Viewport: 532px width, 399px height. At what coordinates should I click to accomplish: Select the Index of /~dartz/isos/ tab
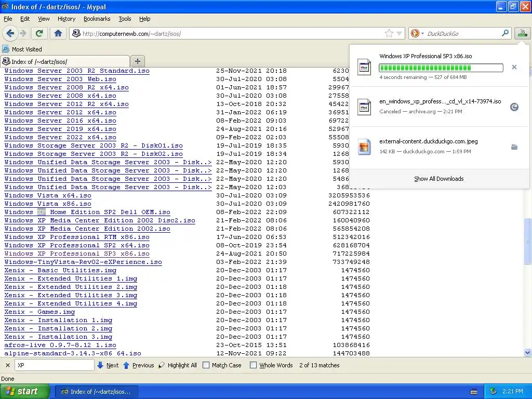pyautogui.click(x=65, y=61)
